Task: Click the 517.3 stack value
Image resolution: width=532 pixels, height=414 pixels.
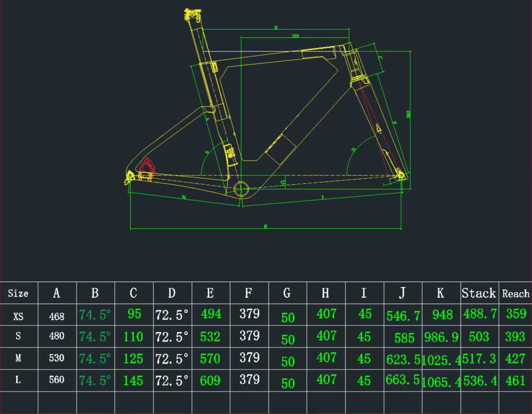Action: click(479, 359)
